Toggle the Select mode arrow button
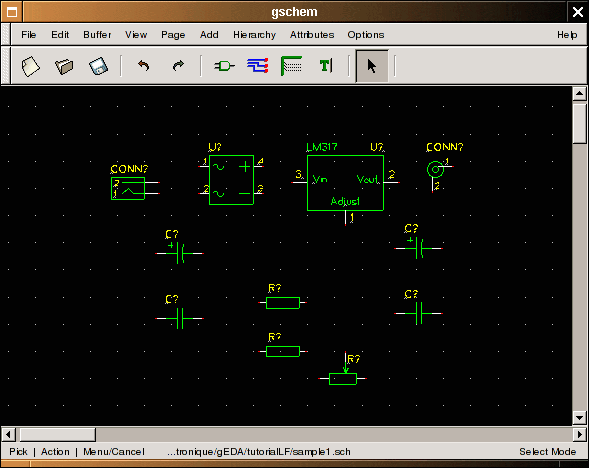The image size is (589, 468). [x=372, y=66]
